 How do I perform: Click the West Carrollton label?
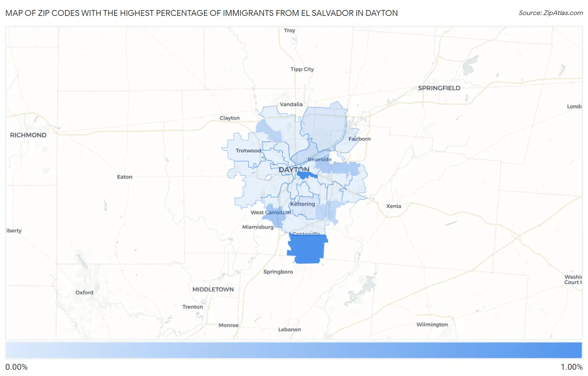click(x=271, y=212)
